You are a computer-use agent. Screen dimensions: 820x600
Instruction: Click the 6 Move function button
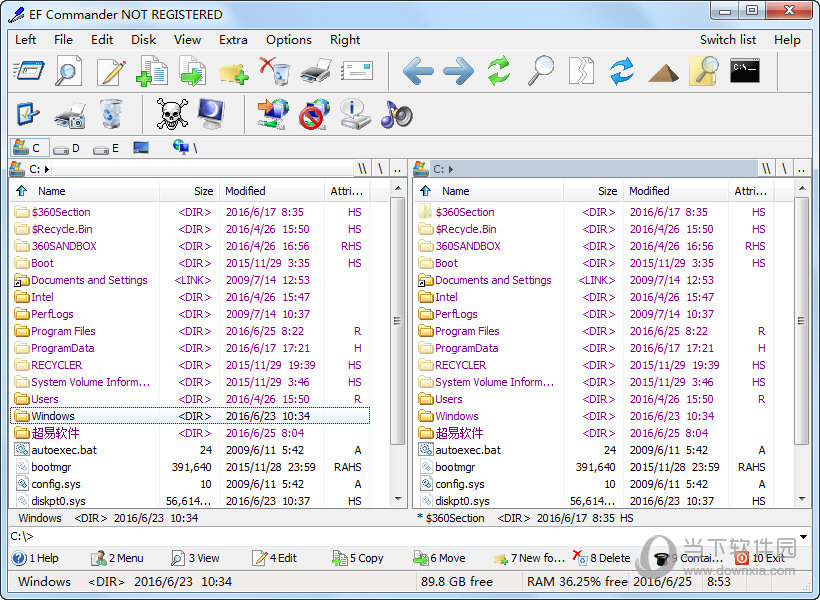pyautogui.click(x=439, y=558)
